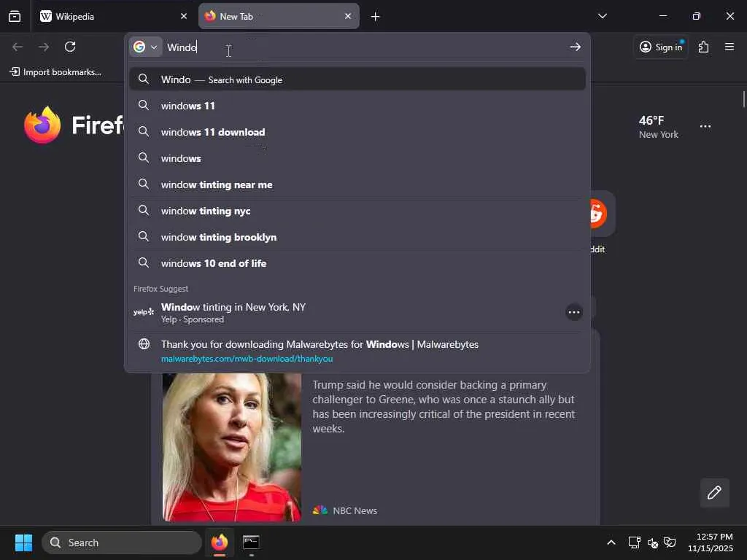Switch to the Wikipedia tab
This screenshot has width=747, height=560.
[x=113, y=16]
